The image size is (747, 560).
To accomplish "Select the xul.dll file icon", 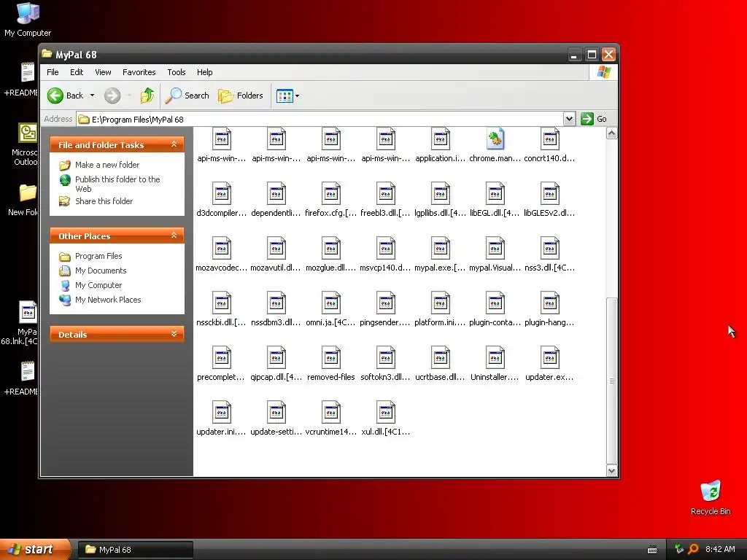I will click(x=385, y=413).
